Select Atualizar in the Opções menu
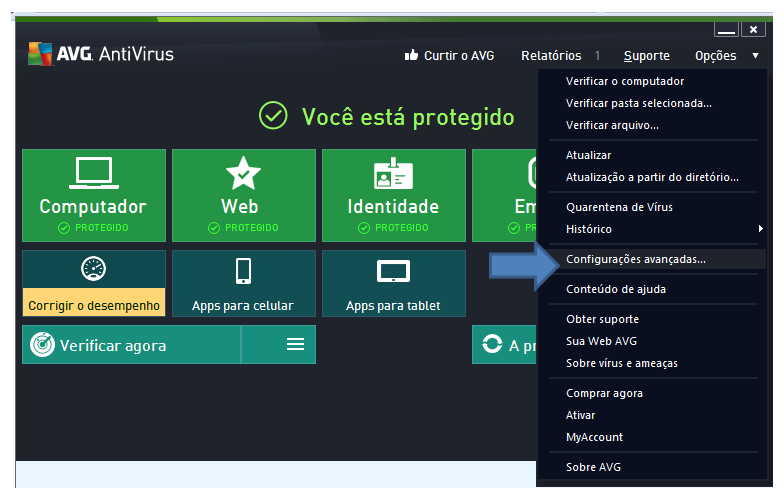The width and height of the screenshot is (784, 502). pos(588,155)
